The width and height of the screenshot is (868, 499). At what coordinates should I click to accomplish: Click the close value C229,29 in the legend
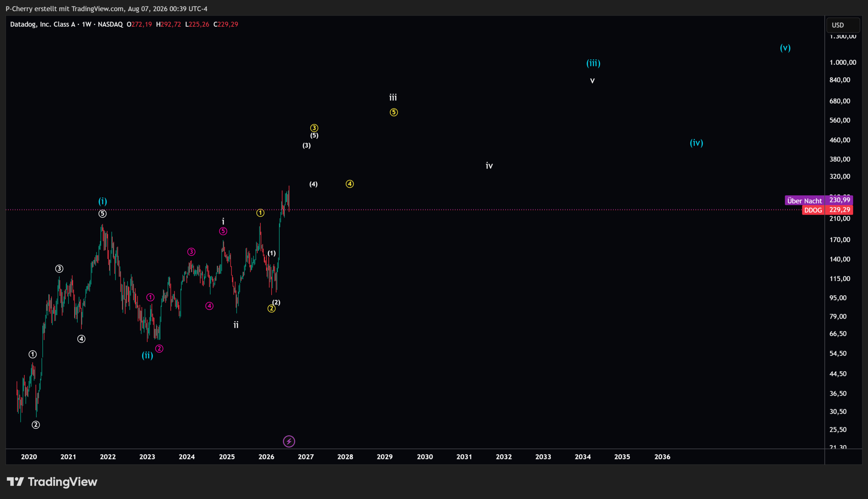click(225, 24)
